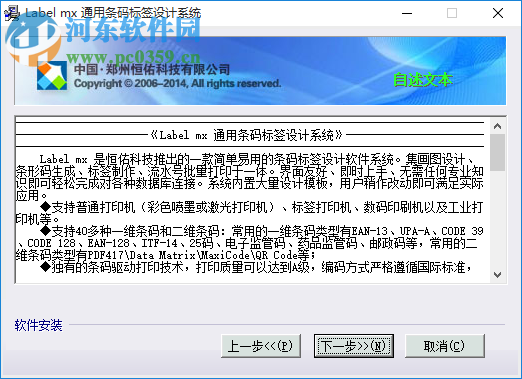
Task: Go back with 上一步<<(P) button
Action: pos(261,346)
